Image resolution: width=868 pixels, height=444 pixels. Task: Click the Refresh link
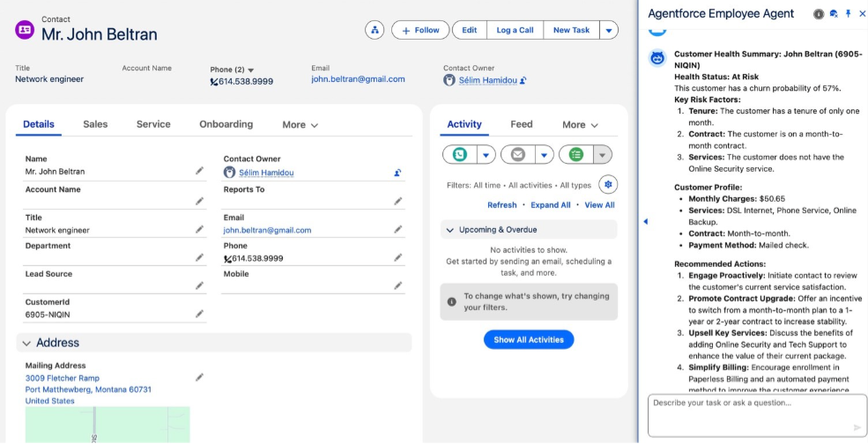501,205
